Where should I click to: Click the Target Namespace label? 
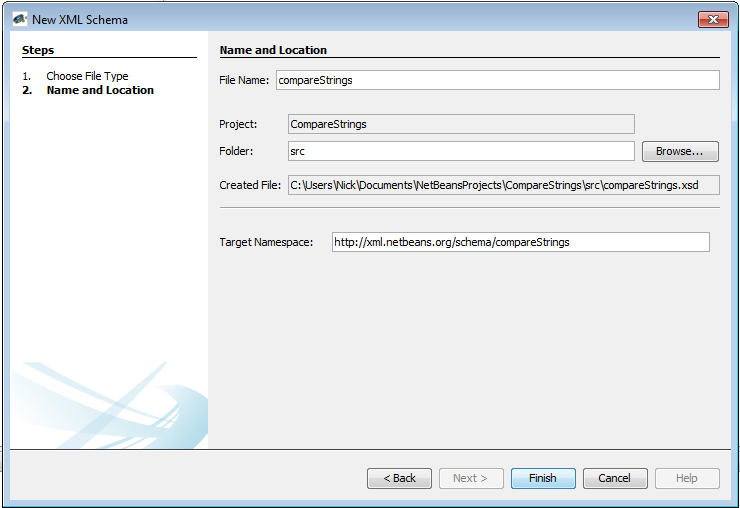[266, 242]
